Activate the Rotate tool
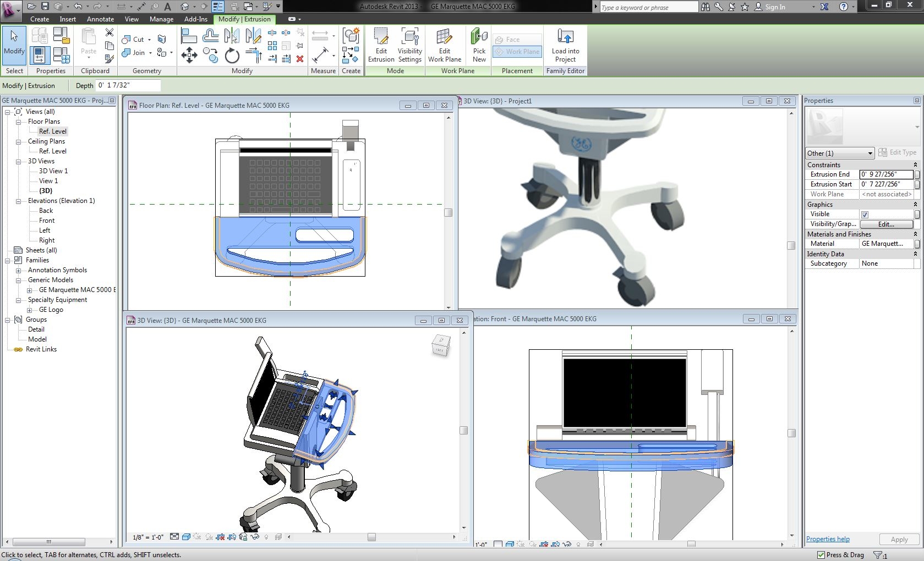924x561 pixels. tap(232, 55)
